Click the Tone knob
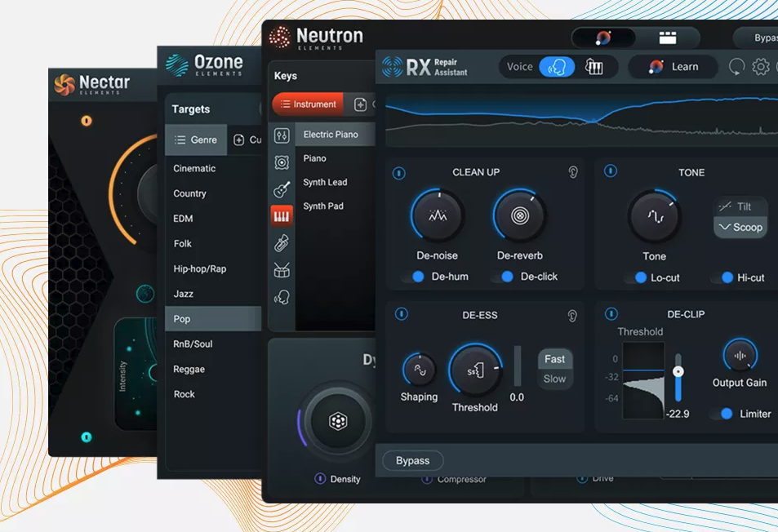 coord(655,217)
